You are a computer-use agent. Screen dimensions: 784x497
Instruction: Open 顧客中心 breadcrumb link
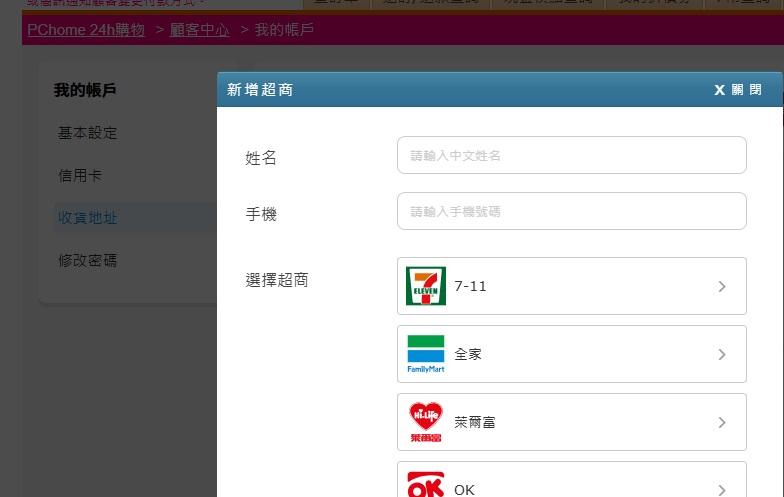click(x=200, y=30)
